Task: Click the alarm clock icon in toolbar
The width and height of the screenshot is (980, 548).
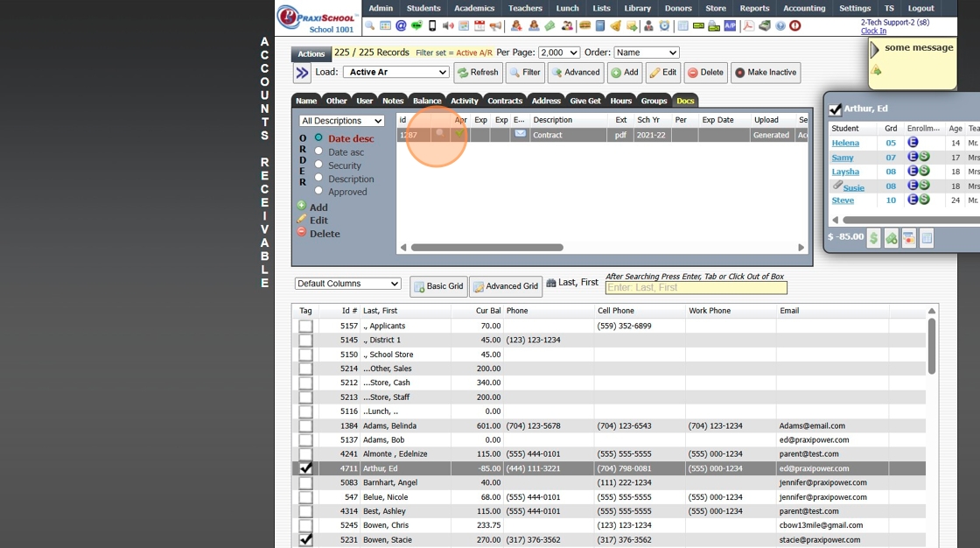Action: [664, 25]
